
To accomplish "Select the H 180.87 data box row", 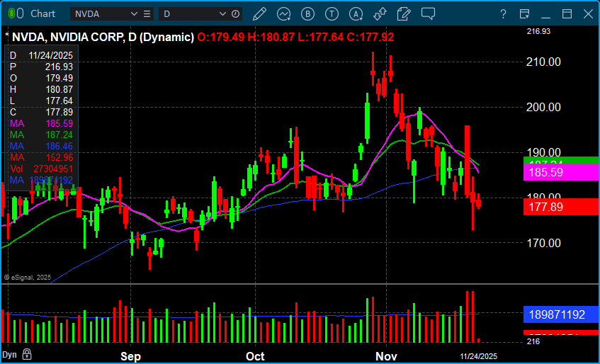I will coord(41,89).
